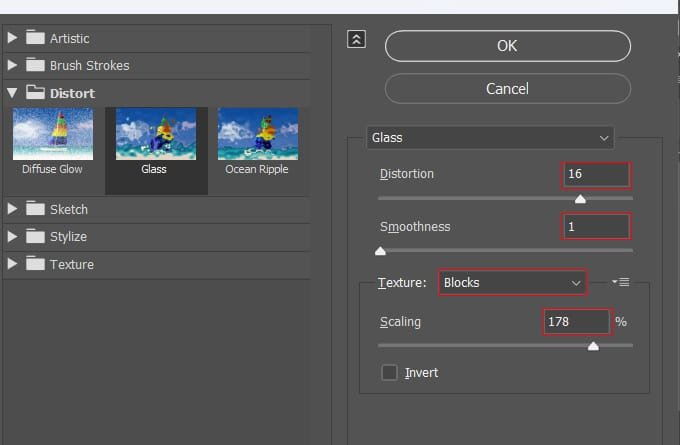The height and width of the screenshot is (445, 680).
Task: Click the Smoothness label
Action: (x=415, y=226)
